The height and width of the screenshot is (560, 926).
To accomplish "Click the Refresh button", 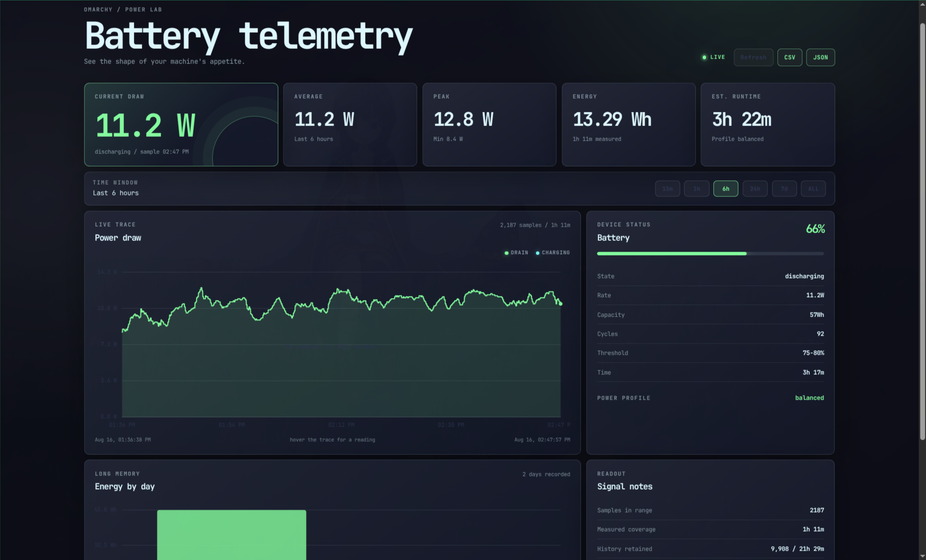I will pyautogui.click(x=753, y=57).
